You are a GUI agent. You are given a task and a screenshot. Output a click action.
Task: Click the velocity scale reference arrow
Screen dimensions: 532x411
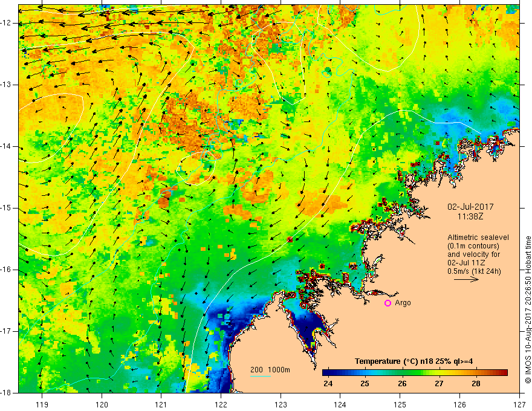click(466, 279)
